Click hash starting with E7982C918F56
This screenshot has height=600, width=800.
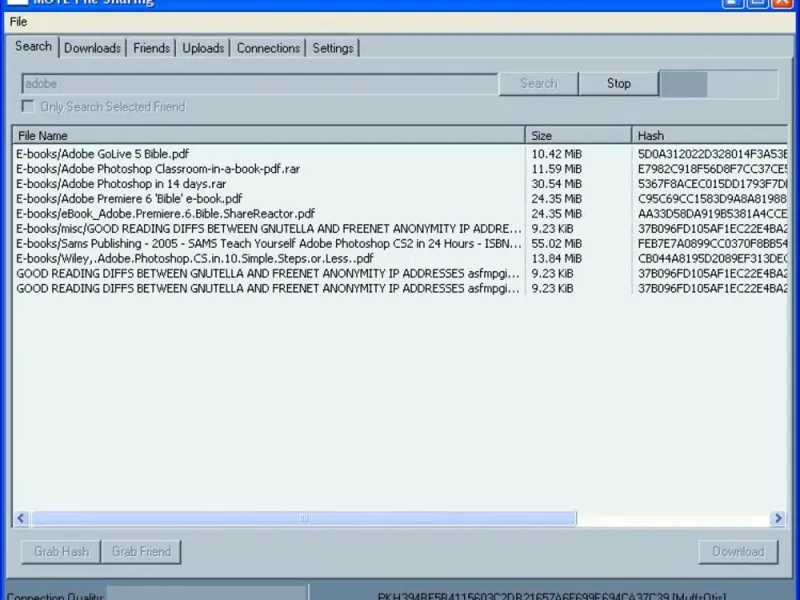[x=712, y=169]
